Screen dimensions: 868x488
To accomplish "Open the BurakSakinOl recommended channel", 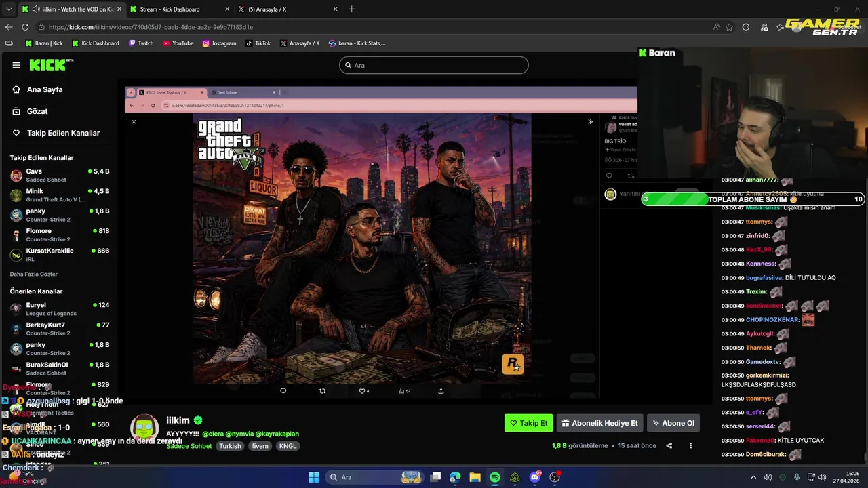I will [60, 368].
